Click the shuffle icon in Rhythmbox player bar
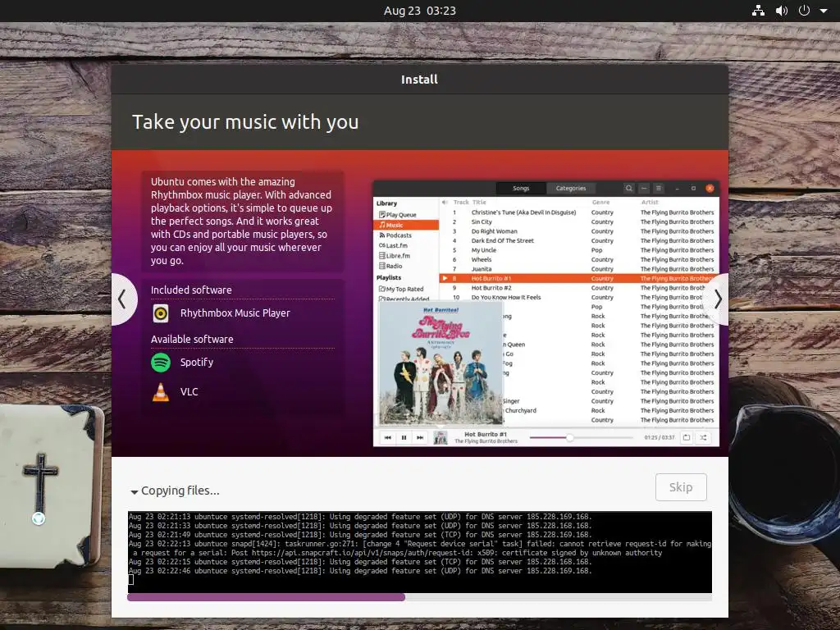The width and height of the screenshot is (840, 630). (703, 438)
